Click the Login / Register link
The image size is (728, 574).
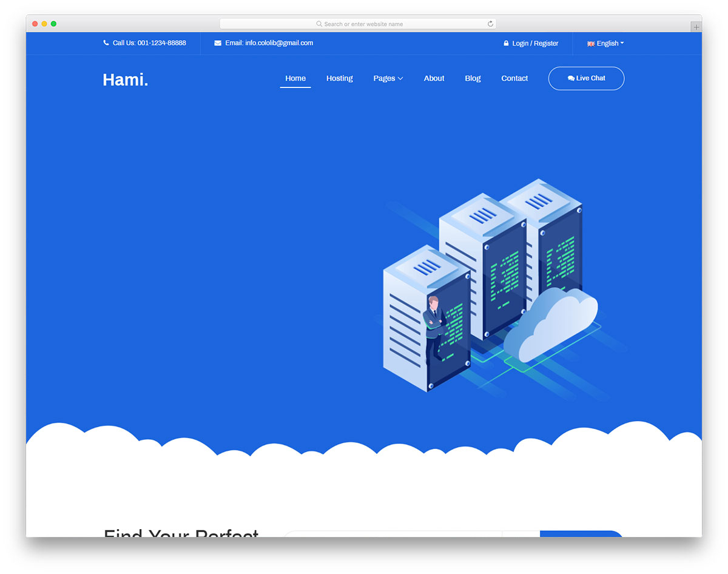pos(535,44)
